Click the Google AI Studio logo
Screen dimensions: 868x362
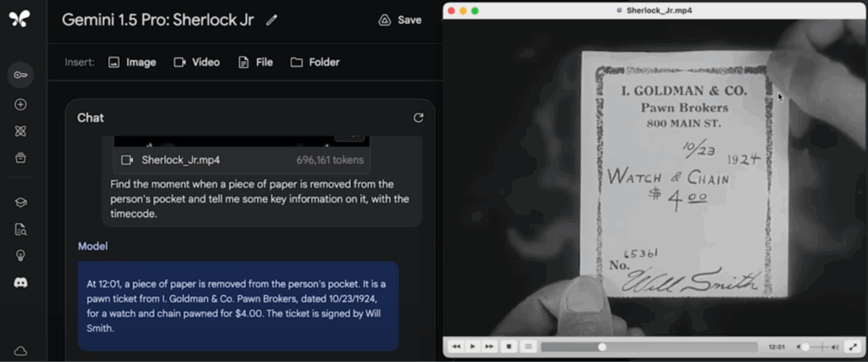pyautogui.click(x=19, y=19)
